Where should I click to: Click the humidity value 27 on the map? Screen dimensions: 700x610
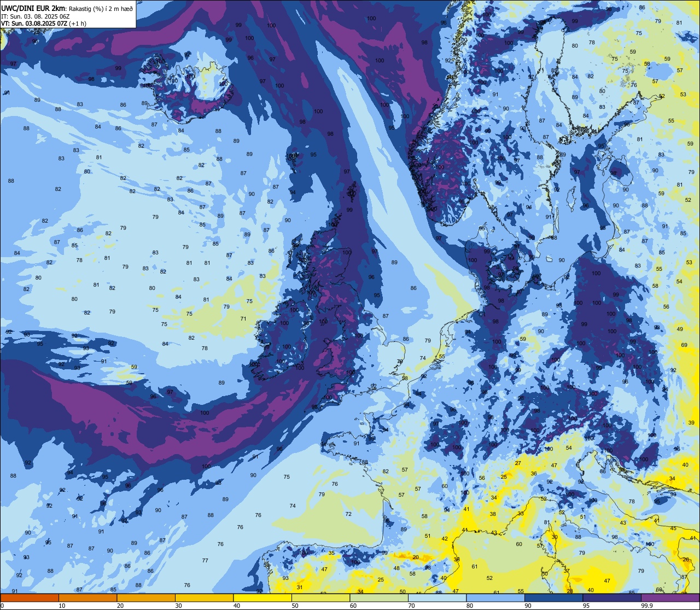(x=518, y=463)
